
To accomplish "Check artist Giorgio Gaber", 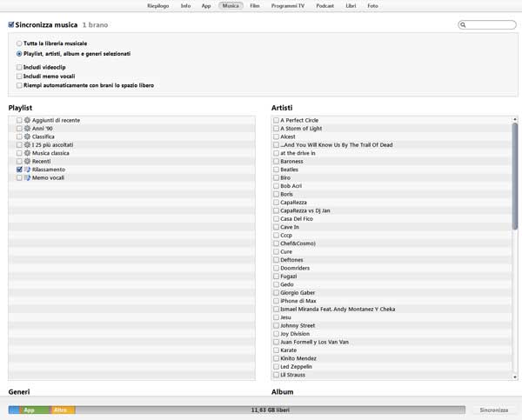I will coord(276,293).
